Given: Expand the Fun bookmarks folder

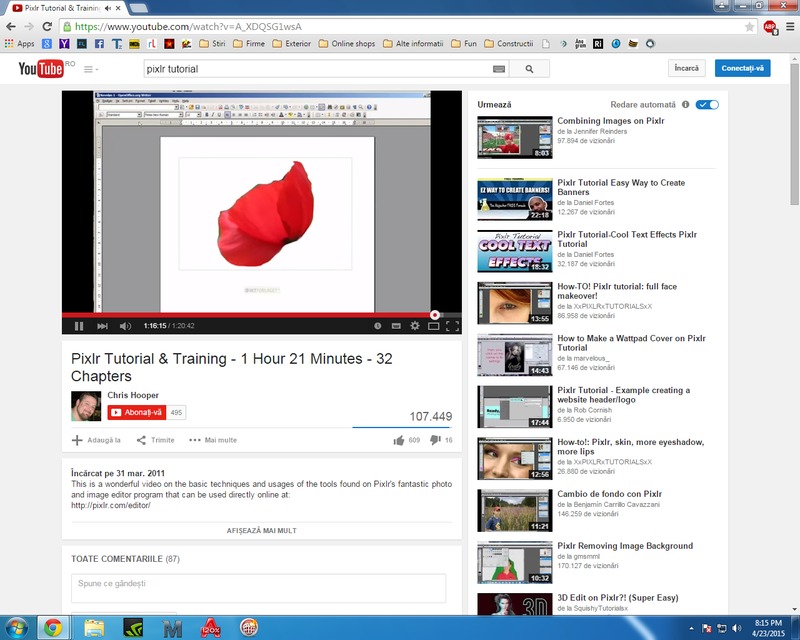Looking at the screenshot, I should (464, 44).
